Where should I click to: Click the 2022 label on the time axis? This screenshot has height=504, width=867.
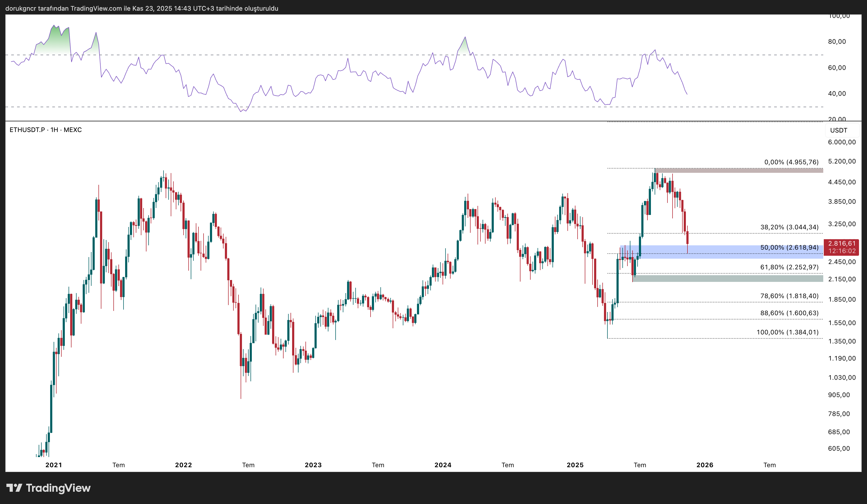click(x=183, y=465)
